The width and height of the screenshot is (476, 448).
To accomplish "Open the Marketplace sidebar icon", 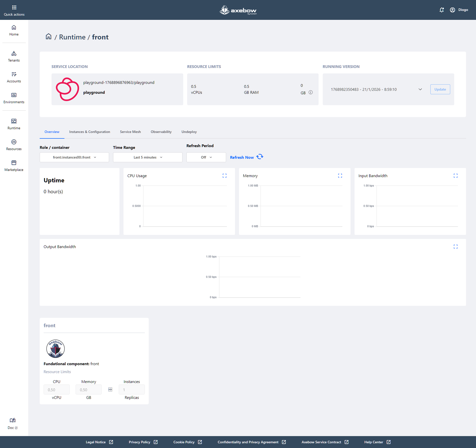I will click(x=14, y=166).
